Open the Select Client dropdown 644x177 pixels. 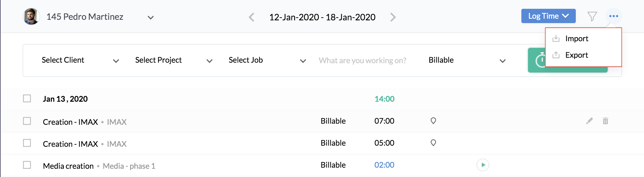pos(80,60)
